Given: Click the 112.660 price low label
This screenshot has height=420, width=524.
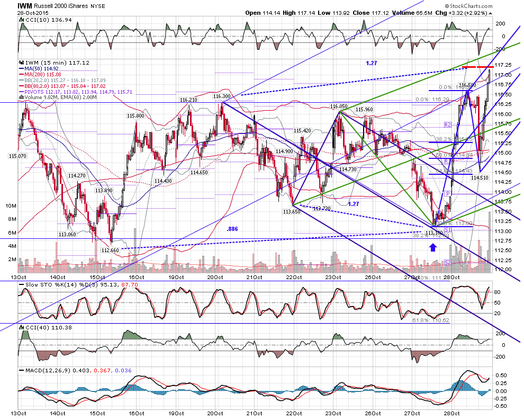Looking at the screenshot, I should [110, 250].
